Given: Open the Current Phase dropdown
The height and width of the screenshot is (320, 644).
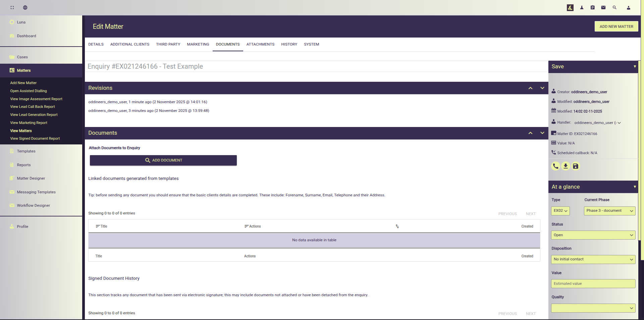Looking at the screenshot, I should (x=609, y=211).
